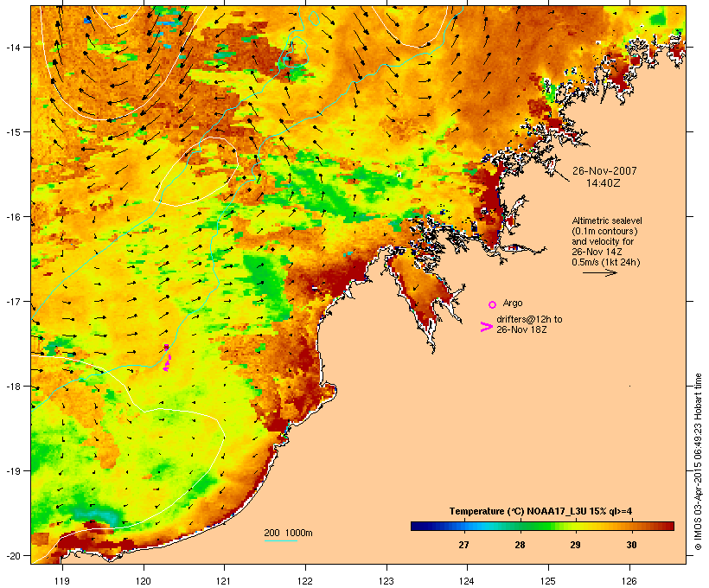Click the color bar value 29
Viewport: 709px width, 588px height.
click(x=575, y=545)
